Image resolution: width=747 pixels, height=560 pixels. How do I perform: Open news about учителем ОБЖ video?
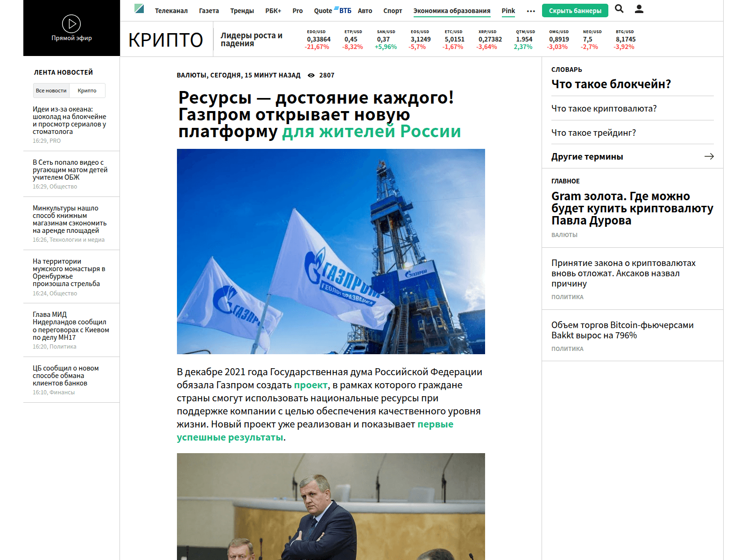[x=70, y=170]
